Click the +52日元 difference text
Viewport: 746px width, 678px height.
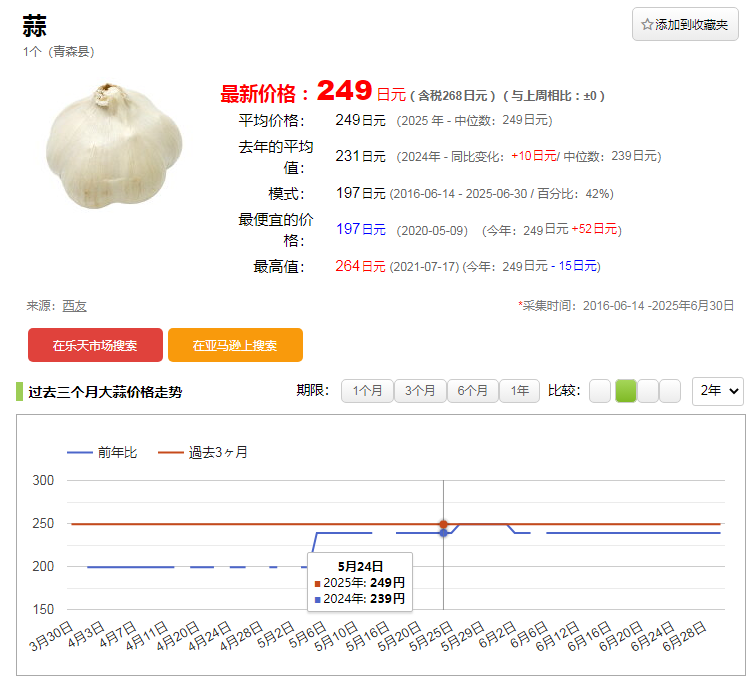pyautogui.click(x=594, y=229)
